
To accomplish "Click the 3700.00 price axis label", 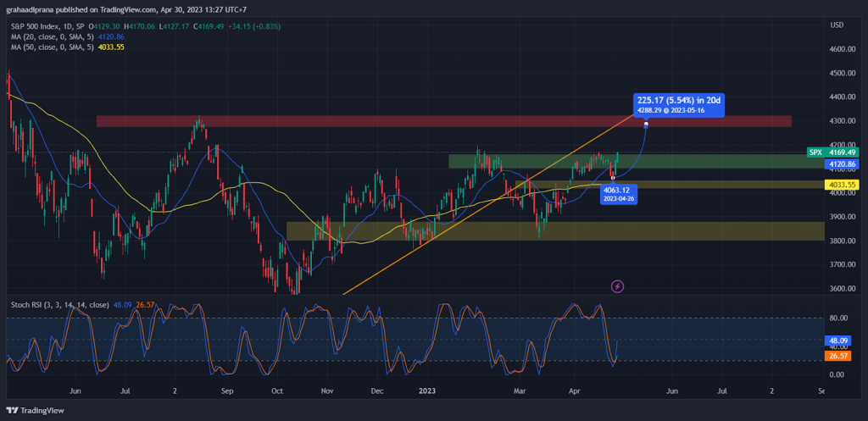I will 843,264.
